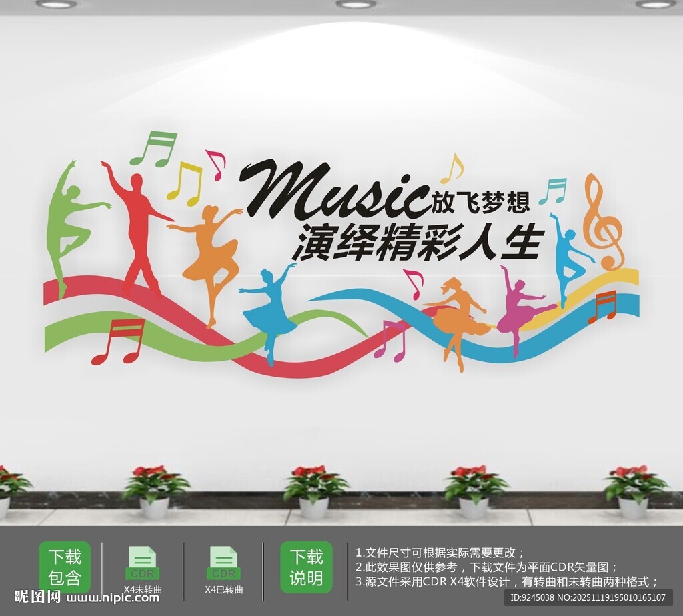Click the line 3.源文件采用CDR X4软件设计

click(507, 581)
